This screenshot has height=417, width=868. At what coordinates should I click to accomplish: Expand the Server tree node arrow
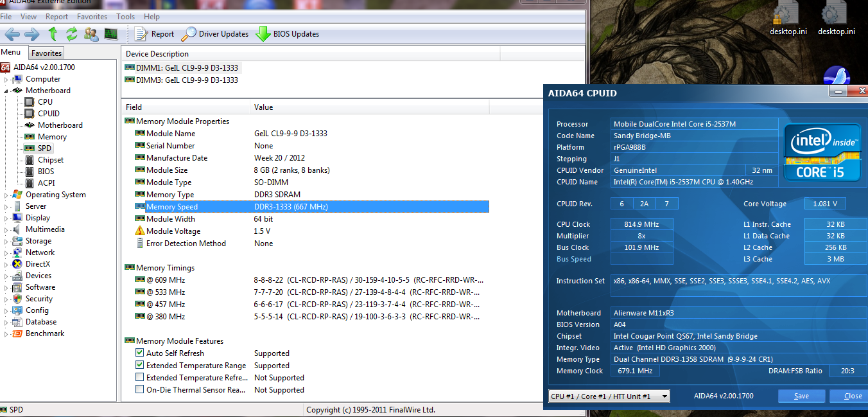pyautogui.click(x=6, y=206)
